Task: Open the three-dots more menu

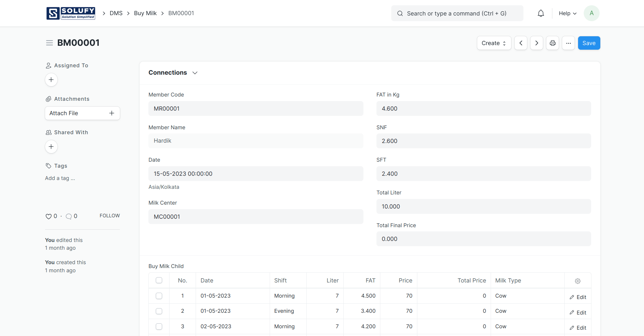Action: (x=568, y=43)
